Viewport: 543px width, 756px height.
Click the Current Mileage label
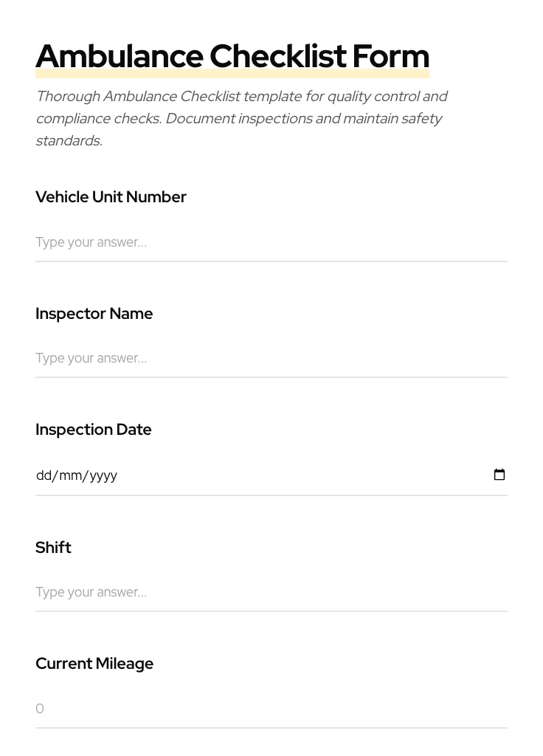[94, 664]
